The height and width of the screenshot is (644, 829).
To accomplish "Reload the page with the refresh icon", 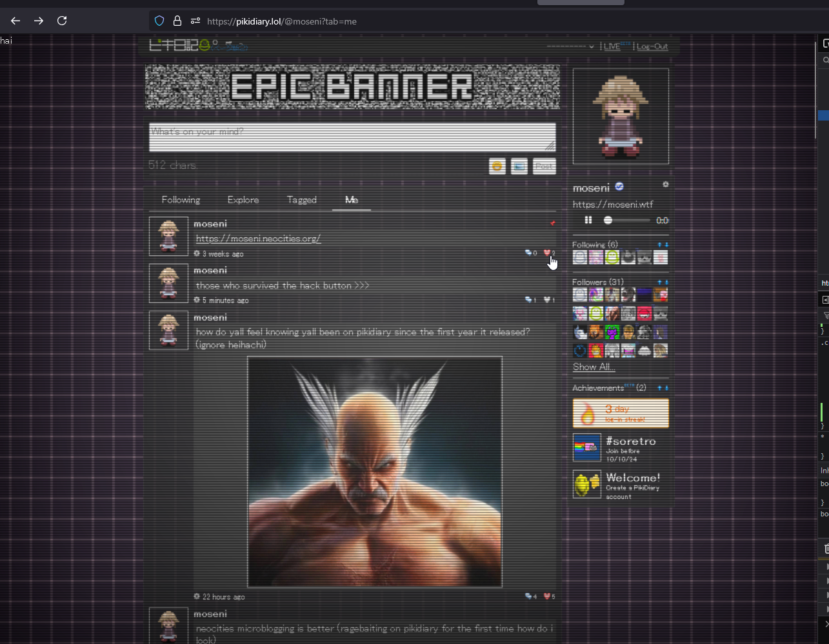I will tap(62, 21).
